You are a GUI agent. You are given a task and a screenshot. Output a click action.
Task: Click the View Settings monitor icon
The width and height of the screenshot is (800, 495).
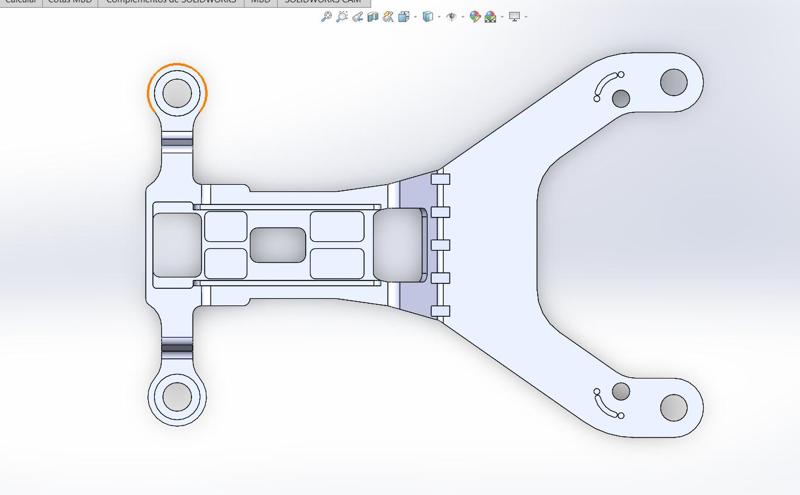(x=514, y=17)
